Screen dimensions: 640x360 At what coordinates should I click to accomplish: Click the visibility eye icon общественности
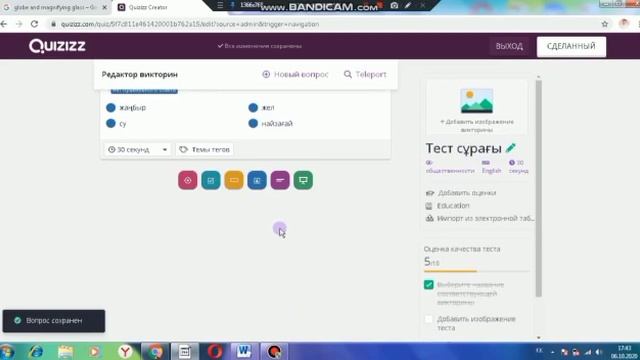click(429, 162)
